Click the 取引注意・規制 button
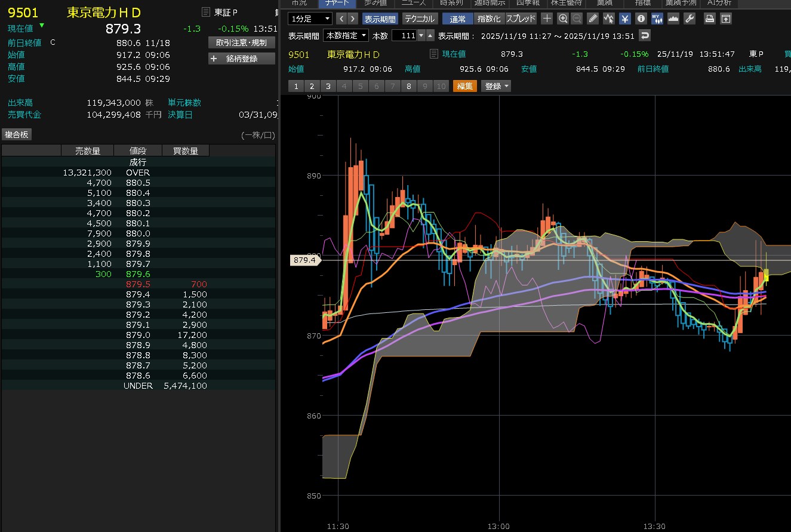This screenshot has height=532, width=791. pyautogui.click(x=242, y=42)
